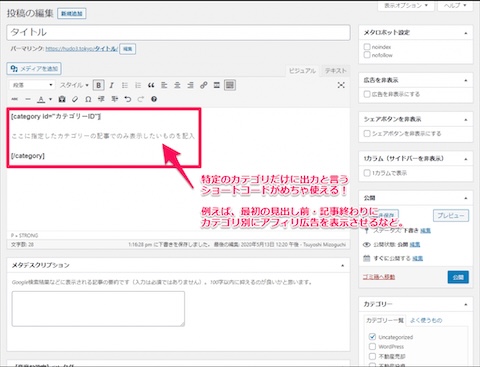Collapse the 1カラム sidebar panel
This screenshot has width=480, height=367.
466,159
